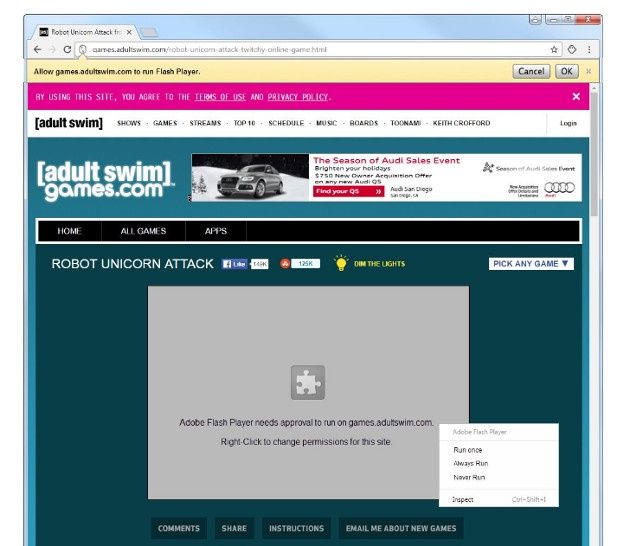
Task: Click the Facebook Like button
Action: click(235, 264)
